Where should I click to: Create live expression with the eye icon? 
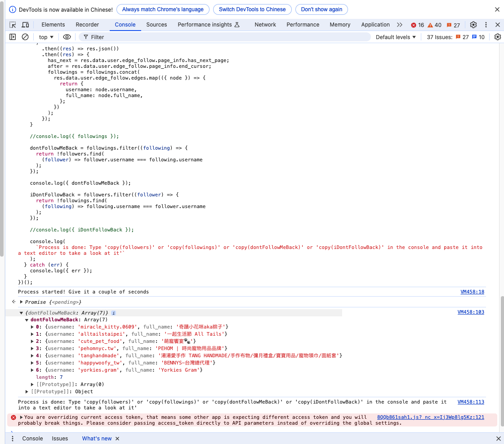click(67, 37)
